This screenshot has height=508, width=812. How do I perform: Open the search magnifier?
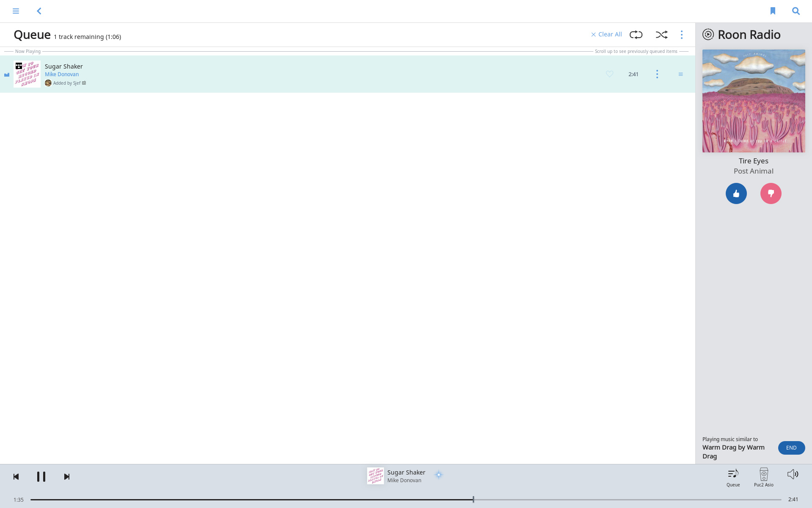[796, 11]
